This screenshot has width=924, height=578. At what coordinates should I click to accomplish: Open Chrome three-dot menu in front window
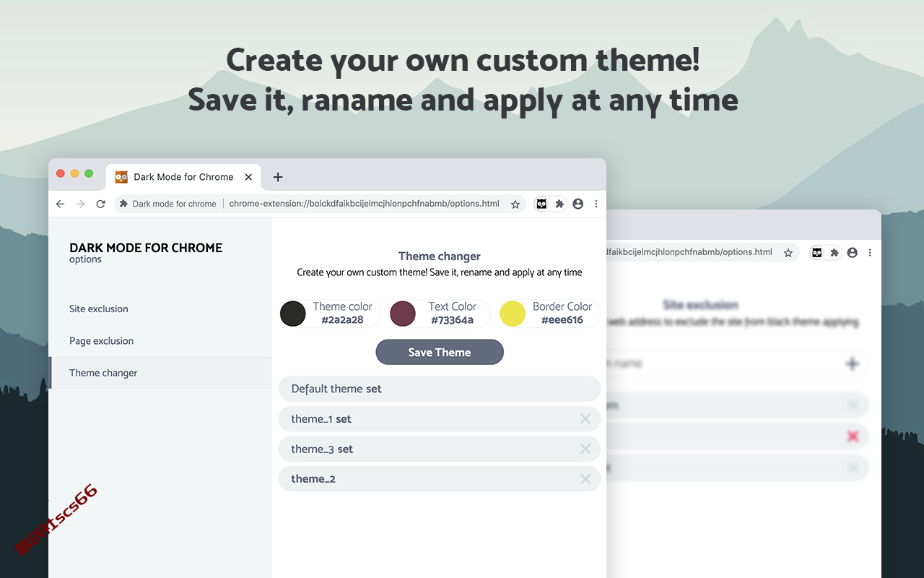pos(596,204)
